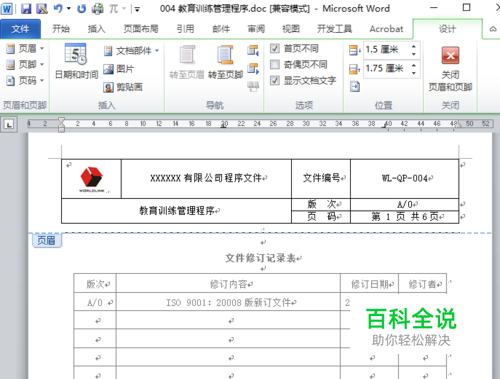This screenshot has height=379, width=500.
Task: Click the 日期和时间 Date and Time button
Action: pyautogui.click(x=76, y=61)
